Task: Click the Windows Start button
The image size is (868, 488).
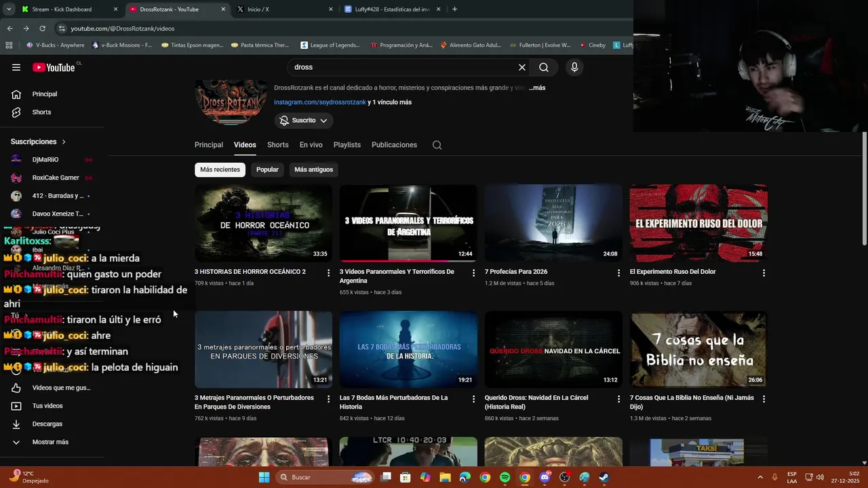Action: 264,477
